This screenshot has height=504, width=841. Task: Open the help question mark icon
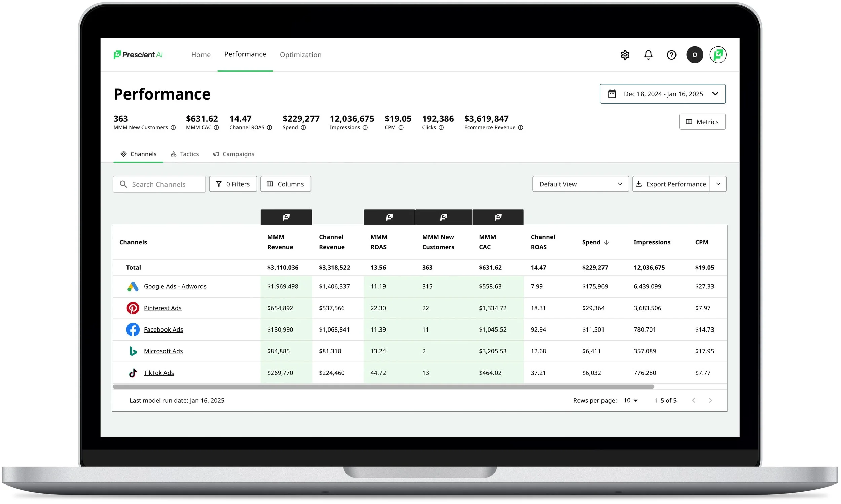coord(671,55)
